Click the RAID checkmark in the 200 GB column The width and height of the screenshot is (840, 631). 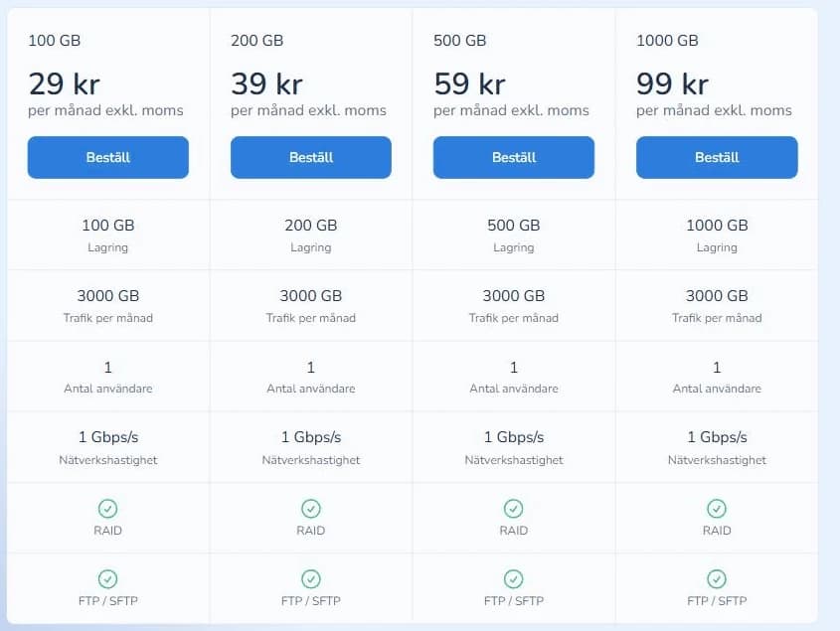coord(311,509)
